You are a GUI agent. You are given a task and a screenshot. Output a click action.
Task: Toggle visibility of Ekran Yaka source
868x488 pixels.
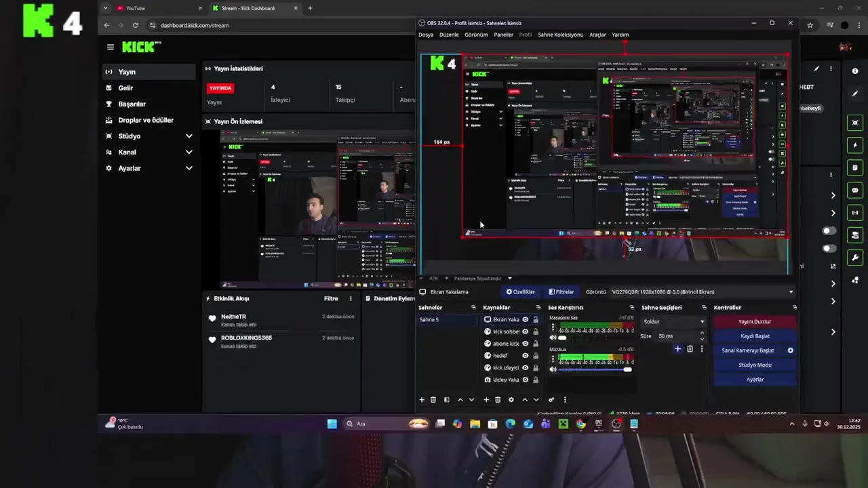tap(525, 319)
